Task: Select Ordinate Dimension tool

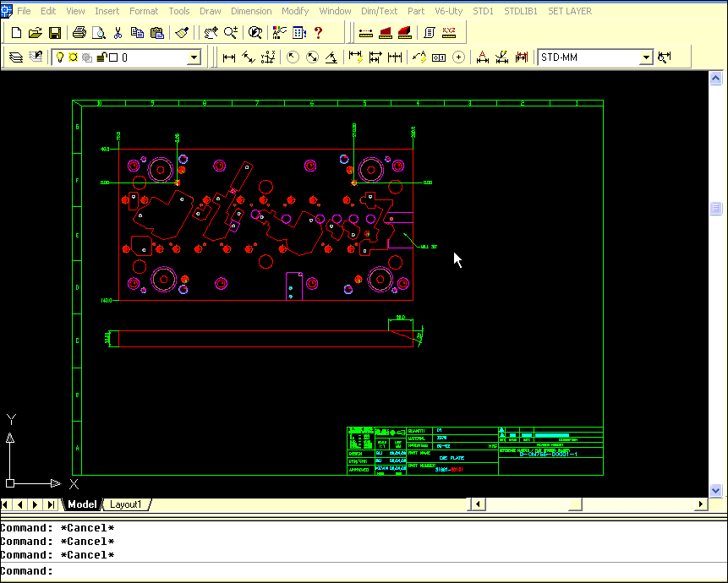Action: (x=268, y=57)
